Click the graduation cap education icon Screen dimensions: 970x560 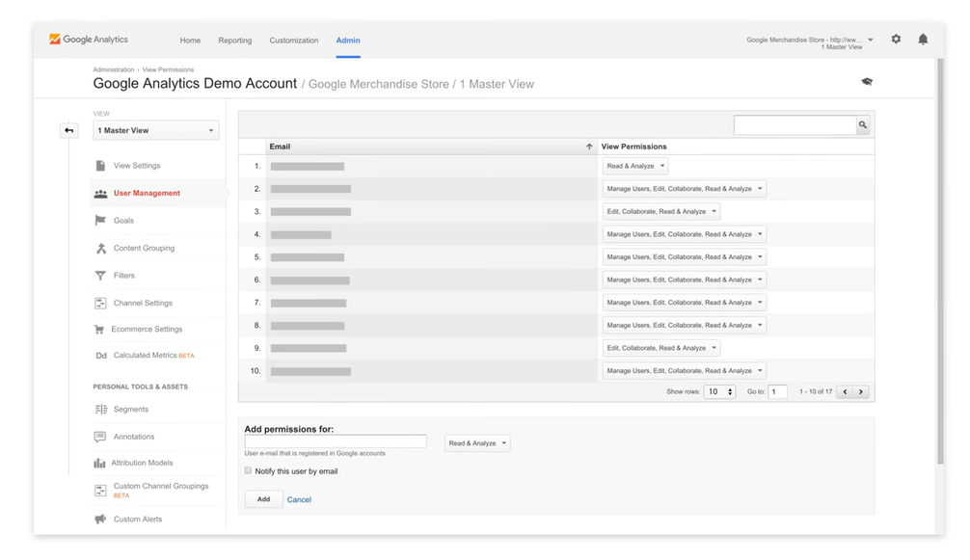[x=867, y=82]
